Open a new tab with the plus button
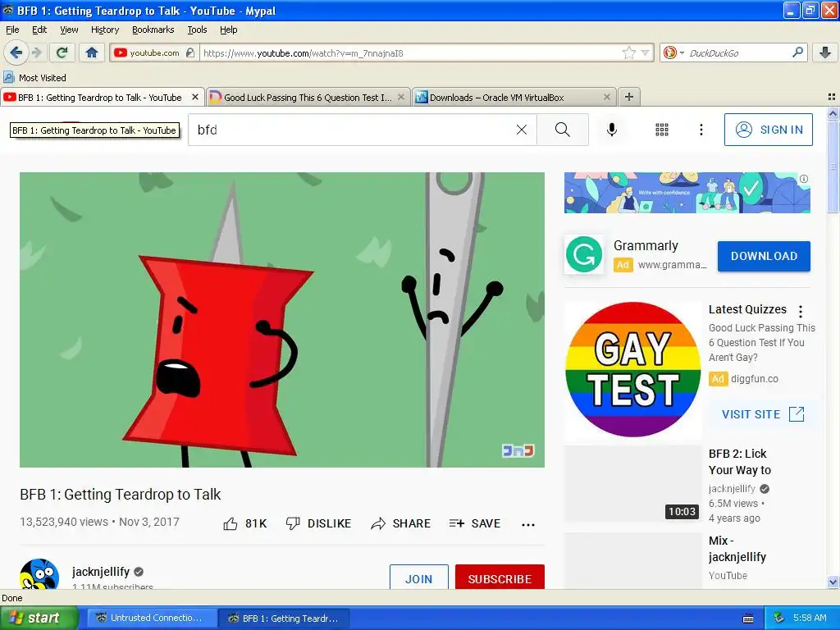Image resolution: width=840 pixels, height=630 pixels. [x=629, y=97]
